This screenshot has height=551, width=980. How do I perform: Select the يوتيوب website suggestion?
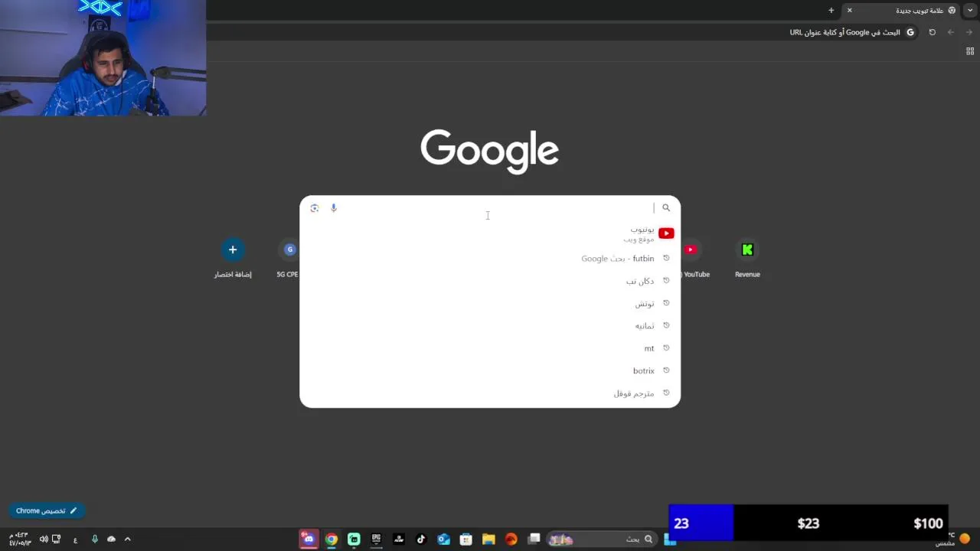click(x=490, y=234)
